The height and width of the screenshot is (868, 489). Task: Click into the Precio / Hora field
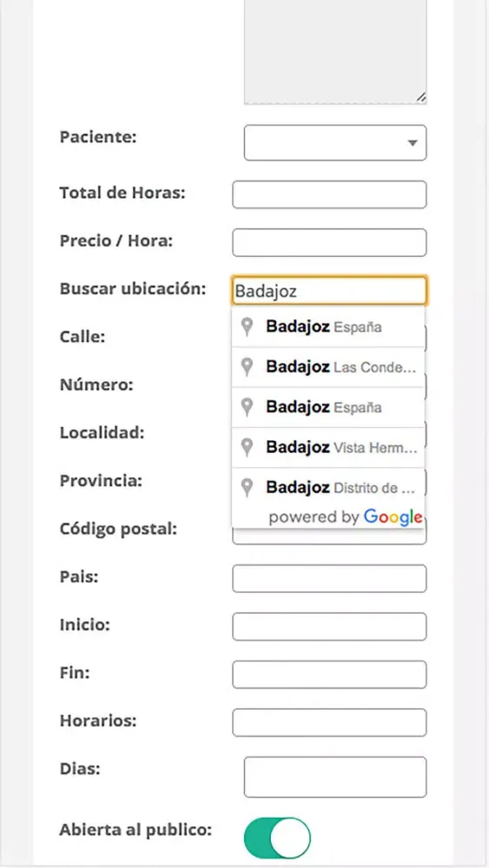point(329,242)
